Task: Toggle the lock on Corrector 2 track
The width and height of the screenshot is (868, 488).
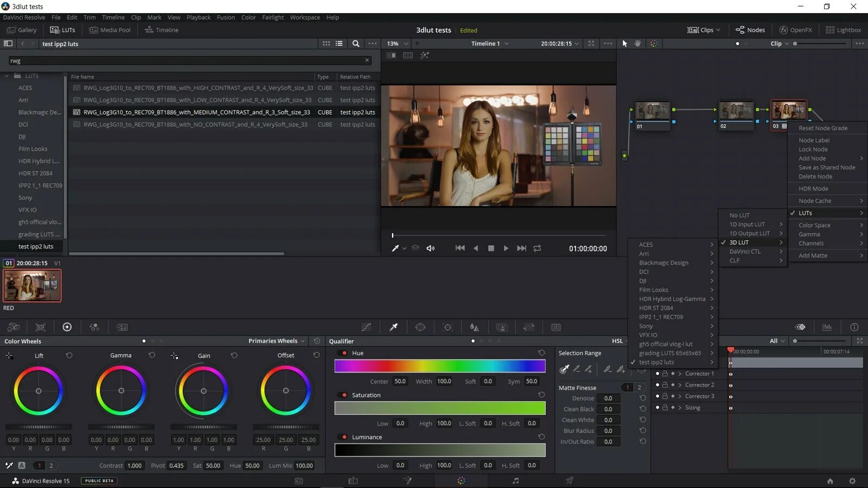Action: pos(665,385)
